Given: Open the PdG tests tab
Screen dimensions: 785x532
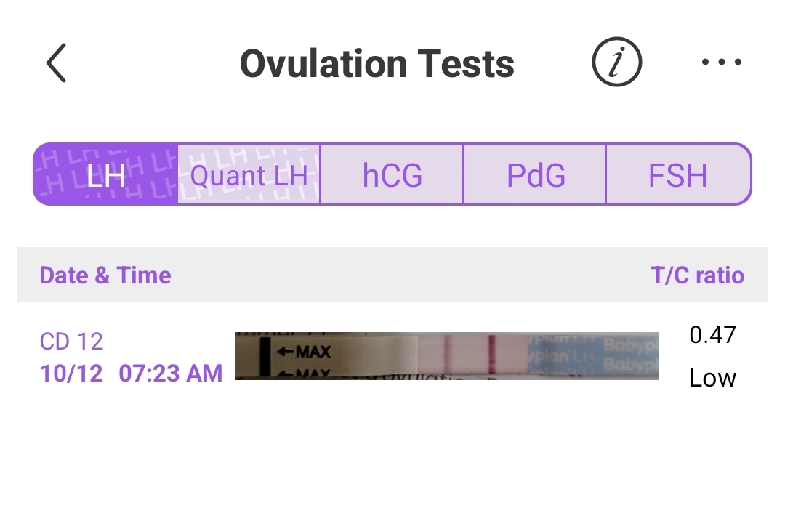Looking at the screenshot, I should click(x=535, y=175).
